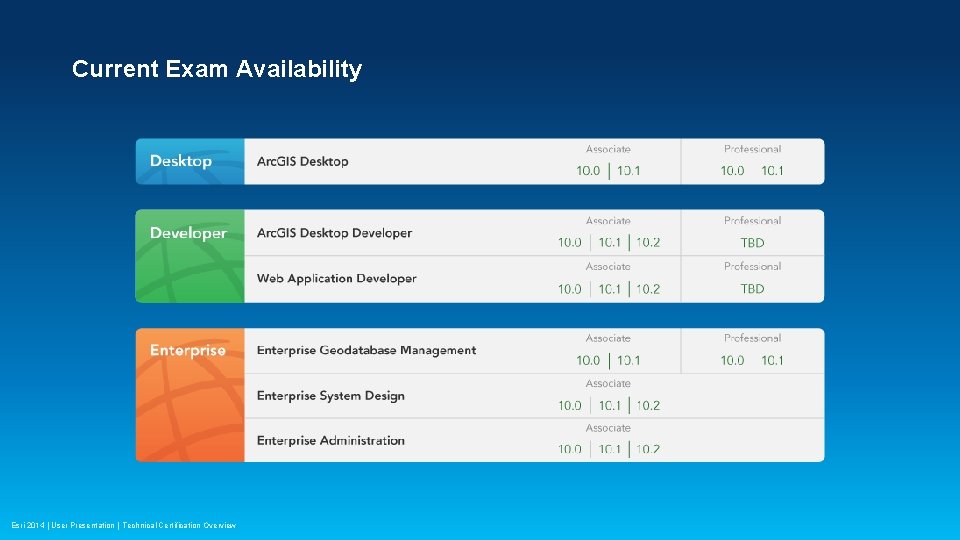Choose Enterprise Administration Associate 10.1
960x540 pixels.
pos(609,449)
